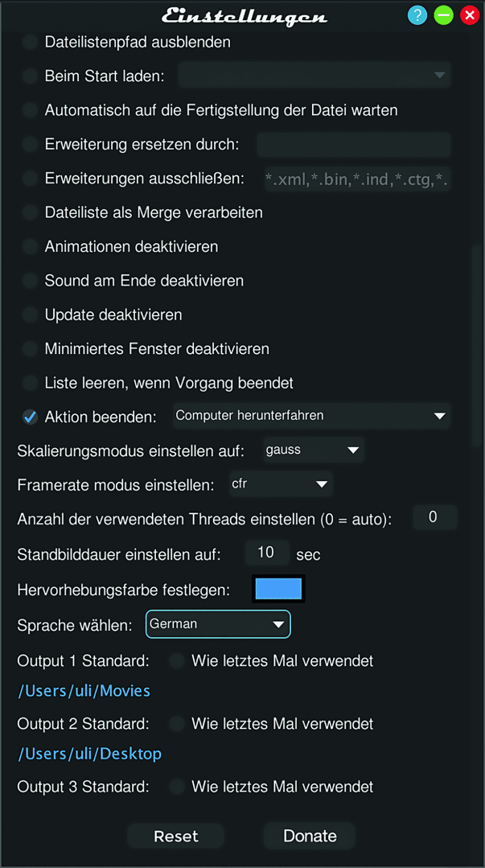Open the "Computer herunterfahren" dropdown

(x=311, y=416)
